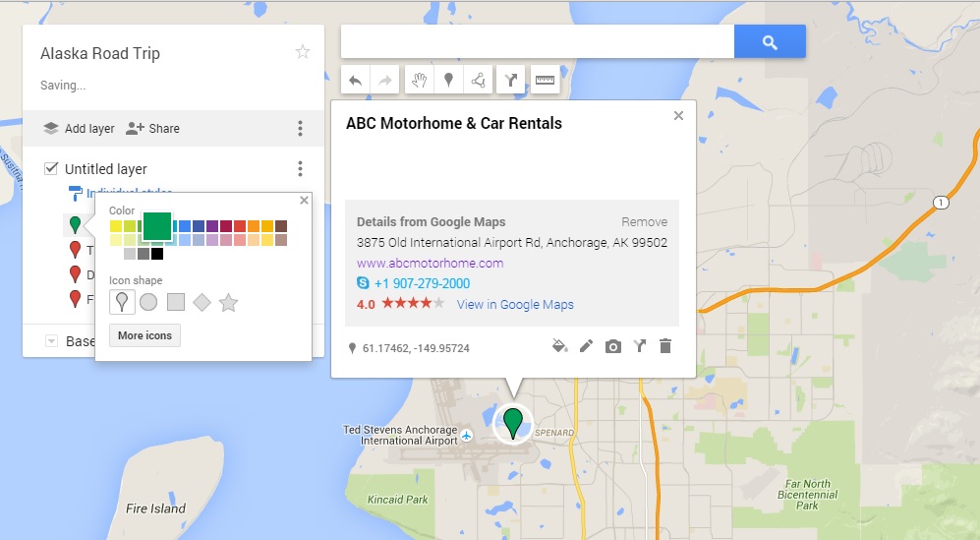The image size is (980, 540).
Task: Expand the Base map dropdown arrow
Action: 52,341
